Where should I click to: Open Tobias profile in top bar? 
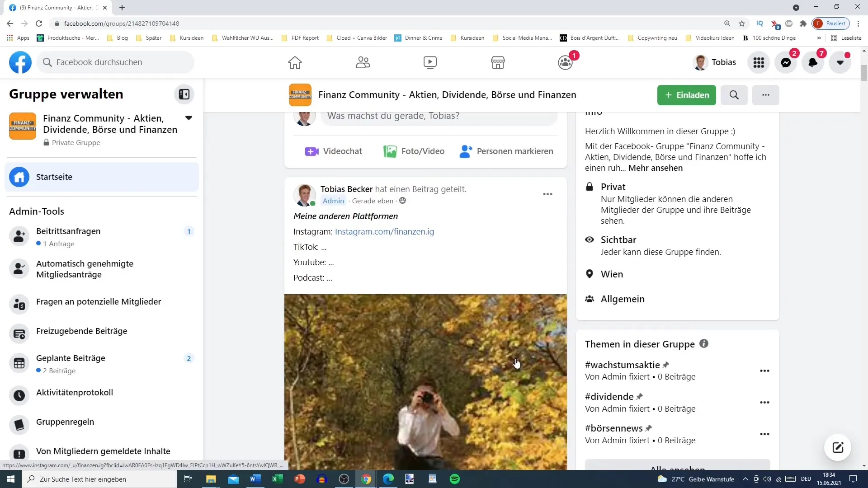click(714, 62)
